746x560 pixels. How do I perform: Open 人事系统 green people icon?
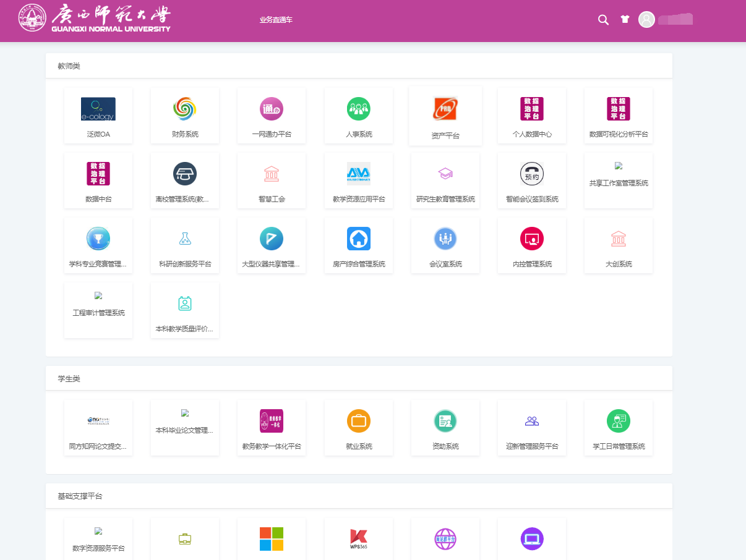tap(359, 109)
